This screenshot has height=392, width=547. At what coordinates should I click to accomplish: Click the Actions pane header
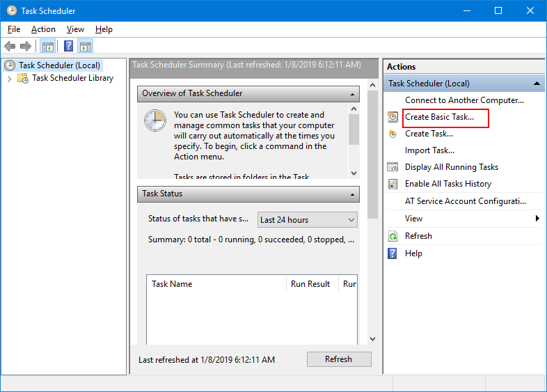464,67
